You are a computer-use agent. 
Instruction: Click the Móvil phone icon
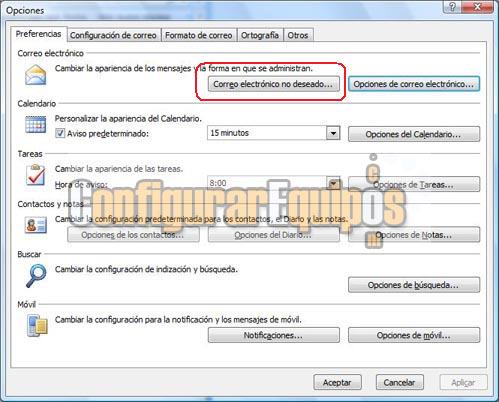point(38,325)
